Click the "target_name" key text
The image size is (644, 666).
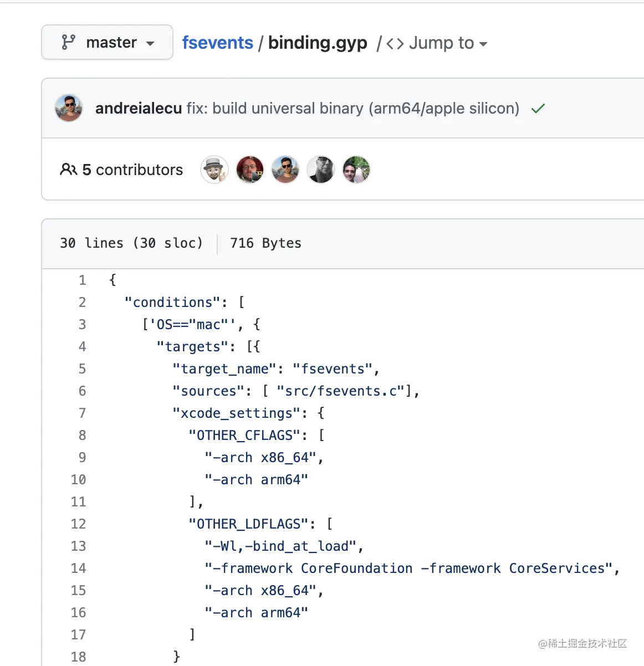(225, 369)
